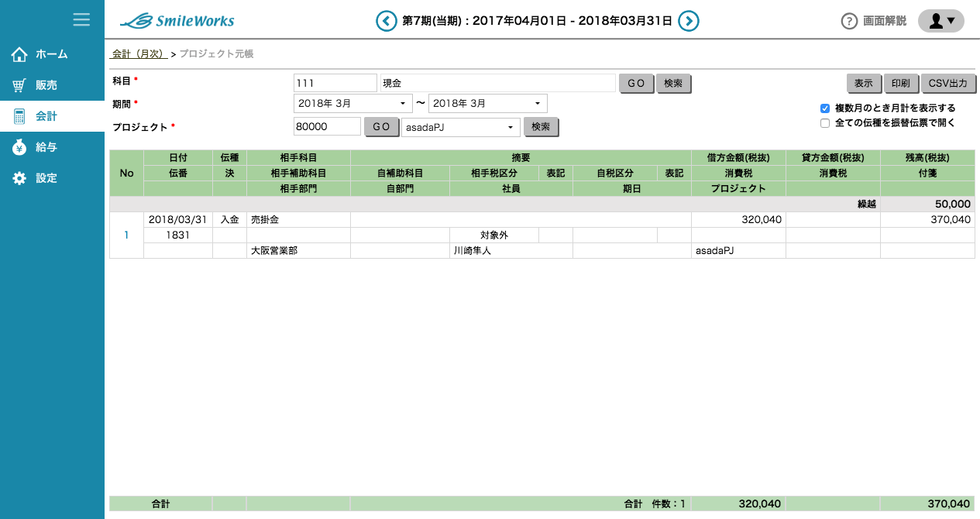The image size is (980, 519).
Task: Click the balance 370,040 in row 1
Action: 927,220
